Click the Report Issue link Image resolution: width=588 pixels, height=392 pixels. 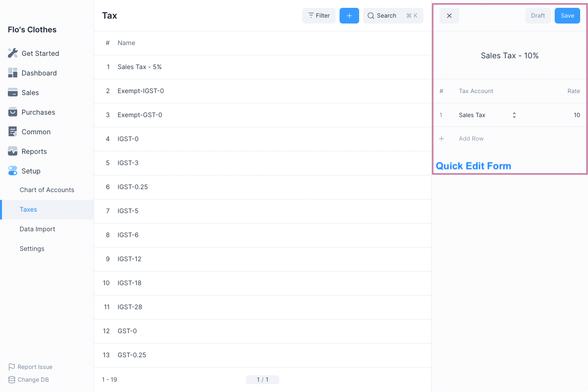point(35,367)
